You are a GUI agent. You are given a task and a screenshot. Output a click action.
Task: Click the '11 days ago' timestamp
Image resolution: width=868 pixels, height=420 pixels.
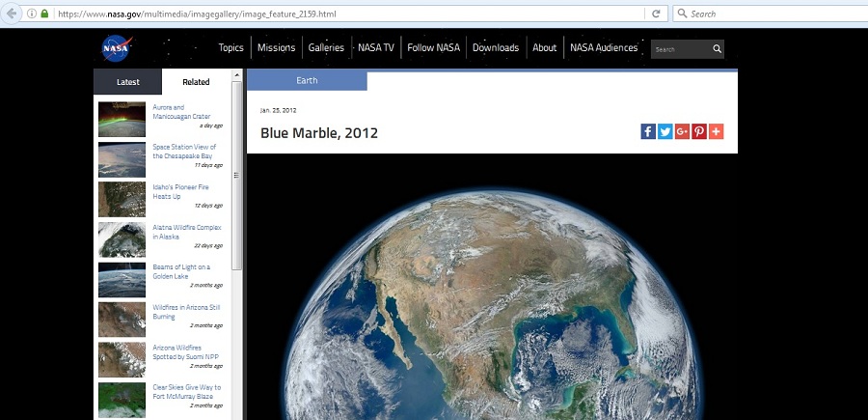[208, 165]
